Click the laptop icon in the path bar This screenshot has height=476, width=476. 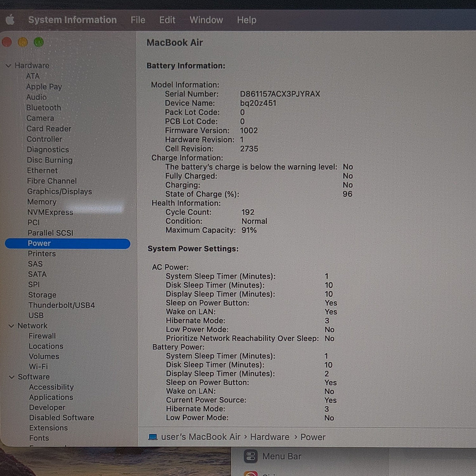[153, 437]
